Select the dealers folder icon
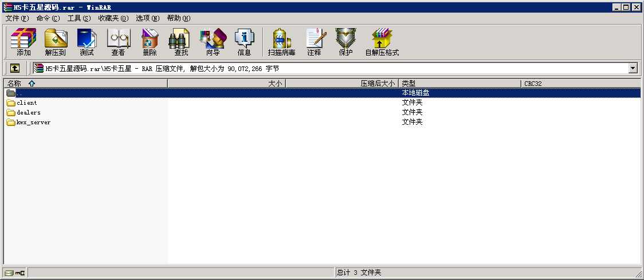 [x=11, y=112]
